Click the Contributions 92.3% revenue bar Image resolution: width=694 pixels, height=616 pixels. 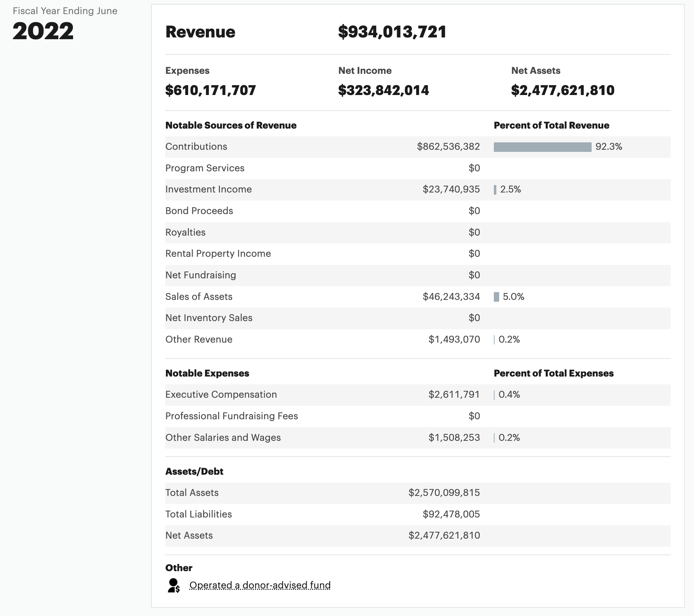tap(543, 147)
